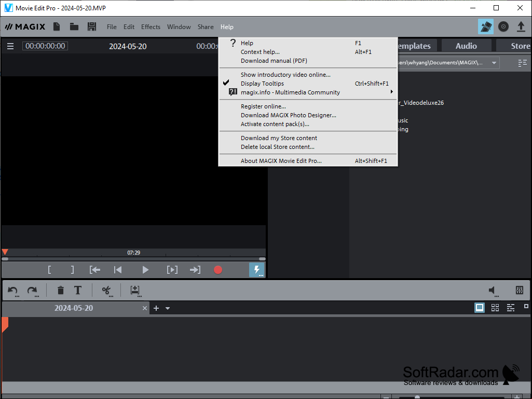The image size is (532, 399).
Task: Start recording with the red record button
Action: point(218,270)
